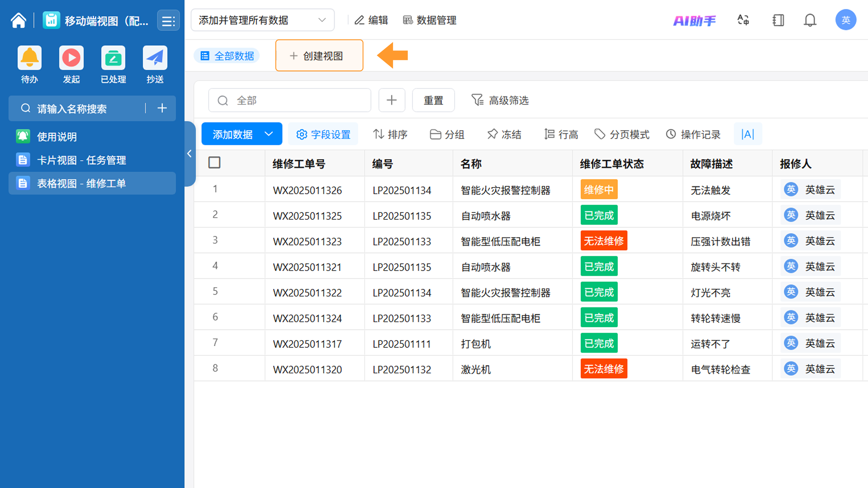This screenshot has width=868, height=488.
Task: Open the 已处理 shortcut icon
Action: pos(113,58)
